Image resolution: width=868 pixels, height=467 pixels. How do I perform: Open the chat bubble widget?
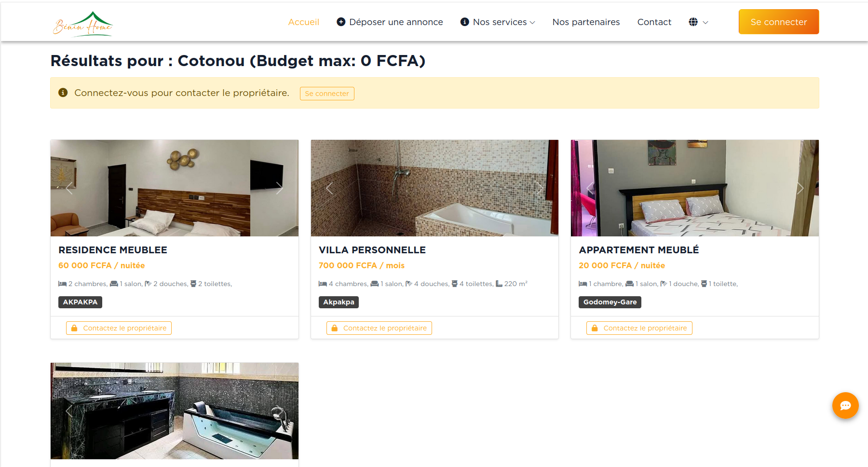pyautogui.click(x=845, y=405)
